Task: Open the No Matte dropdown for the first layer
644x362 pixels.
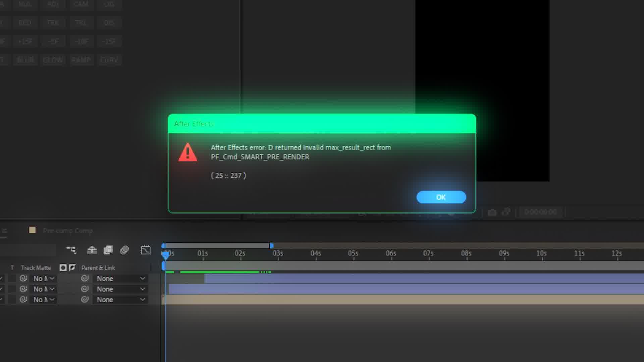Action: 43,278
